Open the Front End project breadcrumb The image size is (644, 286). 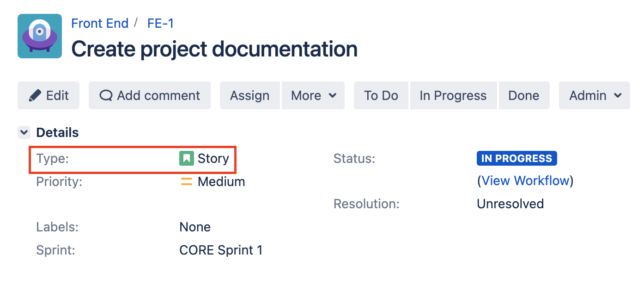pyautogui.click(x=100, y=23)
